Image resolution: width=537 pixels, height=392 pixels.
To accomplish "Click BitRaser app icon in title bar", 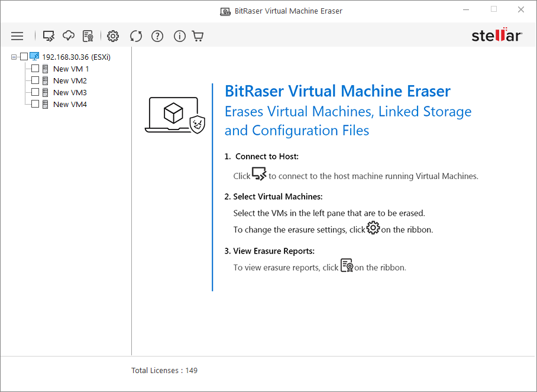I will click(225, 11).
